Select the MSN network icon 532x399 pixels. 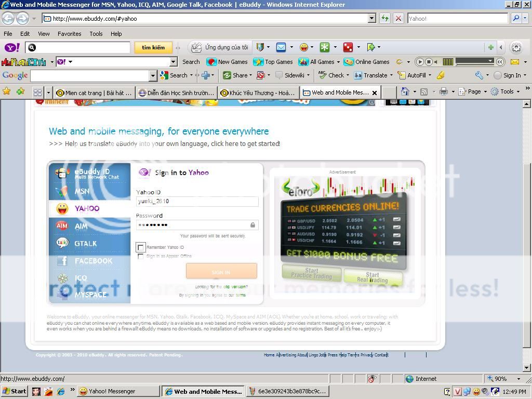click(63, 191)
